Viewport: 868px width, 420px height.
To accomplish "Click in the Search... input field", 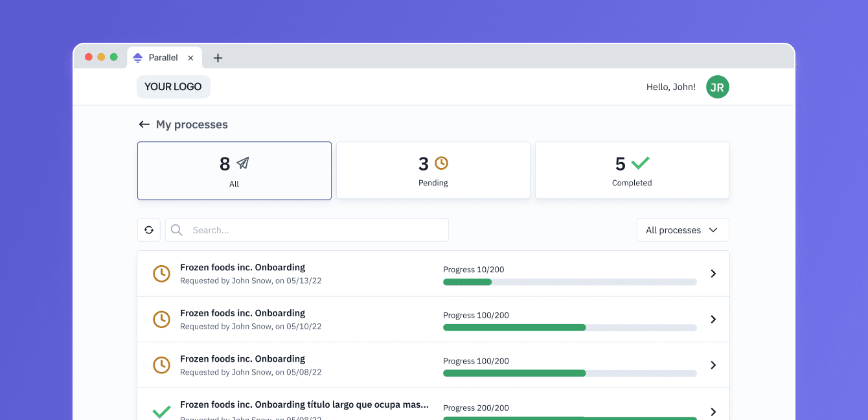I will point(307,230).
